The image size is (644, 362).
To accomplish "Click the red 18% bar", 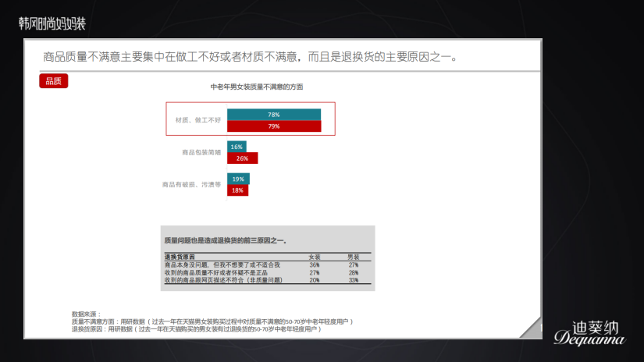I will [237, 190].
